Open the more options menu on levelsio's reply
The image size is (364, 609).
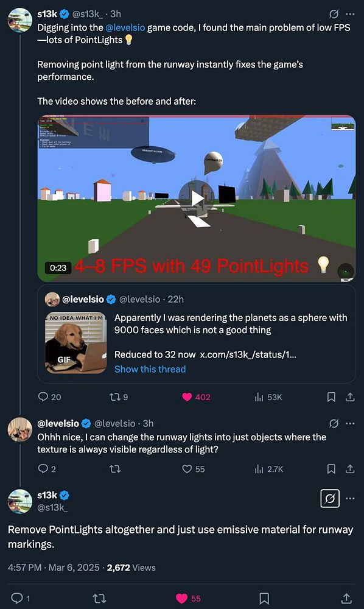click(x=350, y=423)
